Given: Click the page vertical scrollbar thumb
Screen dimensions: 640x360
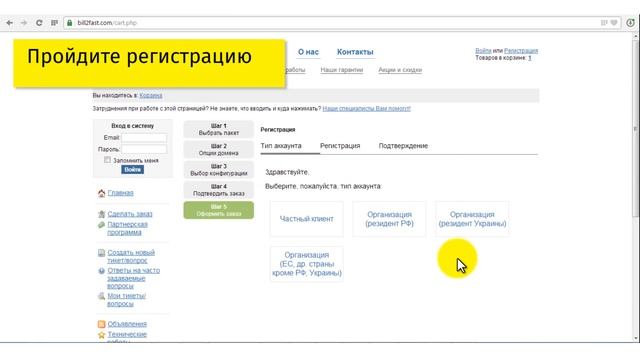Looking at the screenshot, I should (636, 129).
